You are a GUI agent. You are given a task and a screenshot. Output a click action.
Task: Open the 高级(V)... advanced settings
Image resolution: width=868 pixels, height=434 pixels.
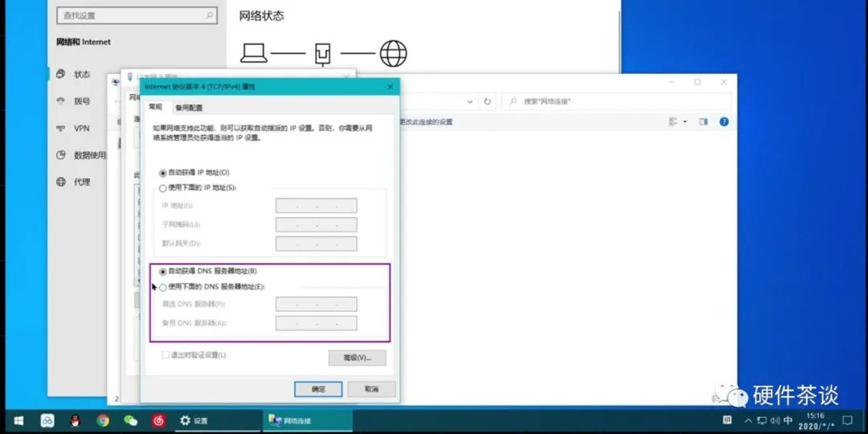coord(357,358)
